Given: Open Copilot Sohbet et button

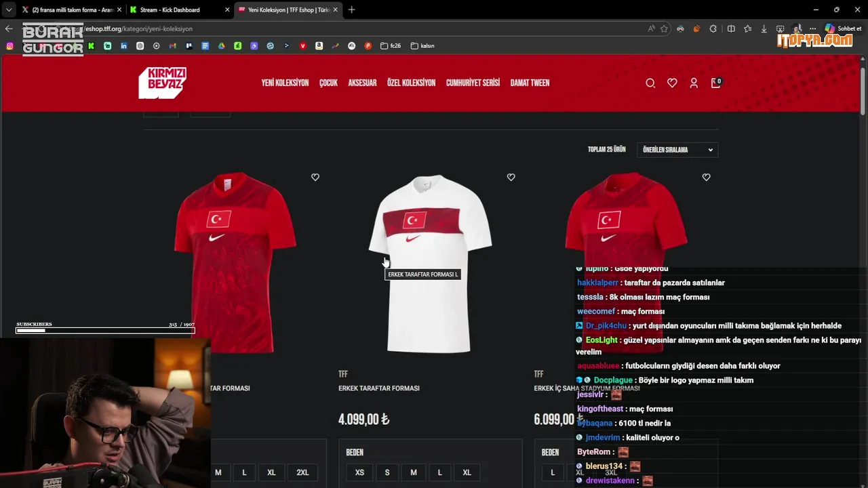Looking at the screenshot, I should (x=844, y=28).
